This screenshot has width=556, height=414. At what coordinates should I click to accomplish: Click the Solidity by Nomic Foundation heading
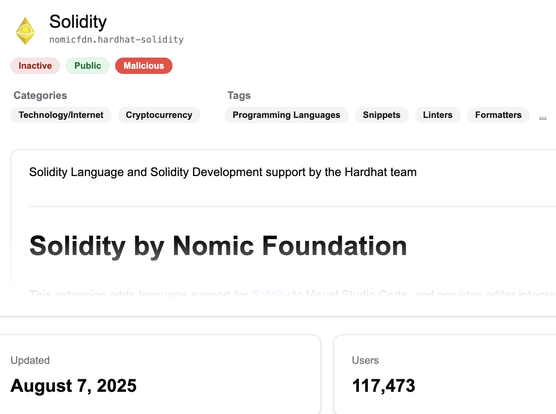218,246
